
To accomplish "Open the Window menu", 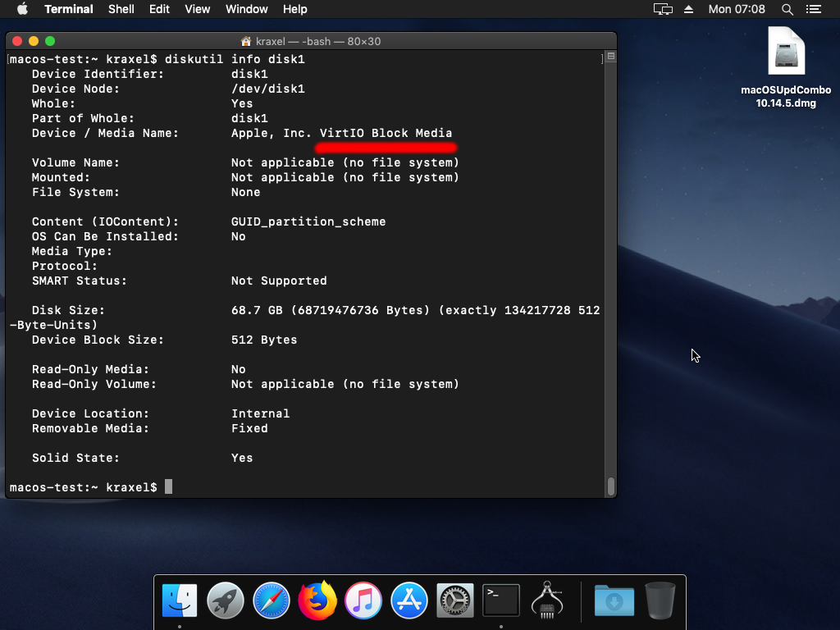I will tap(246, 9).
